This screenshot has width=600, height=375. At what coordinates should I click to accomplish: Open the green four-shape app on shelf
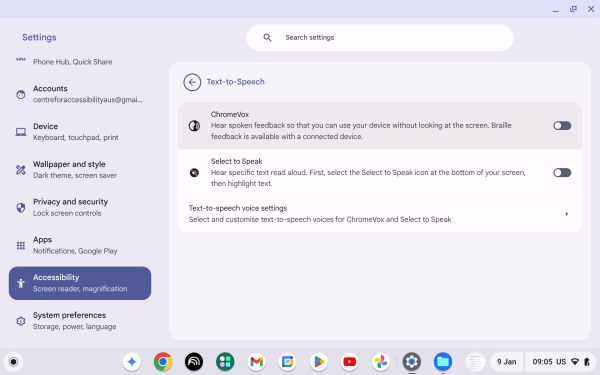[225, 362]
